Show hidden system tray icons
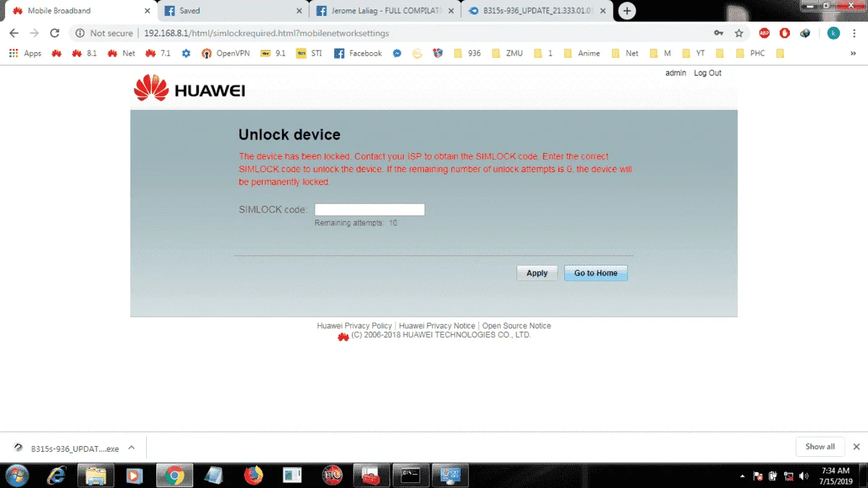Viewport: 868px width, 488px height. coord(744,476)
